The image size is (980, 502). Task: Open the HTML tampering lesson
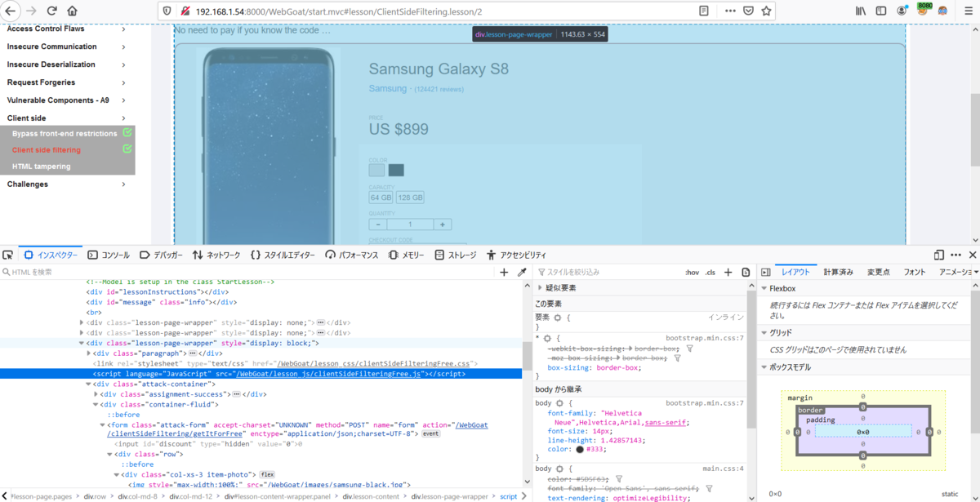(42, 167)
